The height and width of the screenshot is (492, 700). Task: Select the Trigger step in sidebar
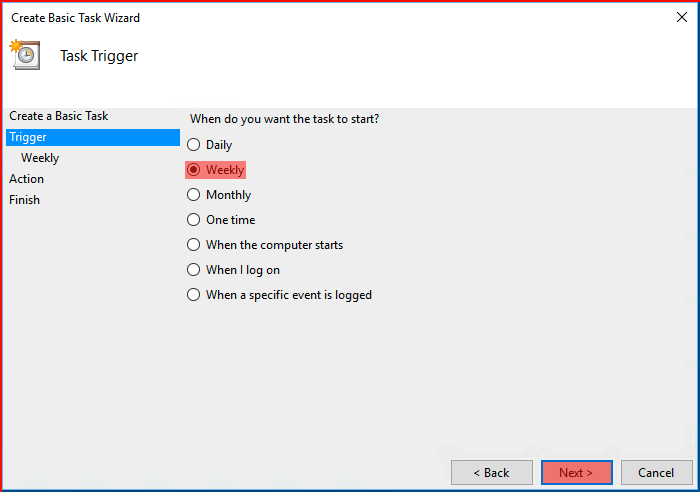point(93,137)
